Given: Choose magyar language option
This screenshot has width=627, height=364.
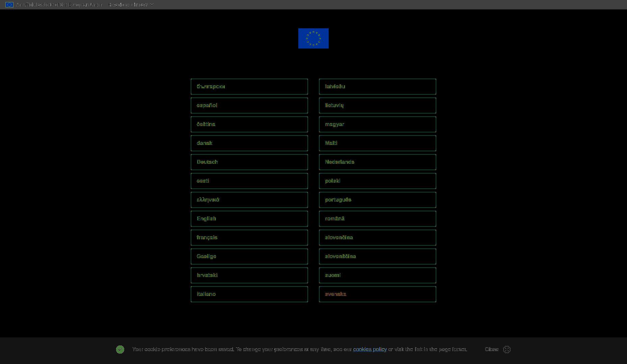Looking at the screenshot, I should [x=378, y=124].
